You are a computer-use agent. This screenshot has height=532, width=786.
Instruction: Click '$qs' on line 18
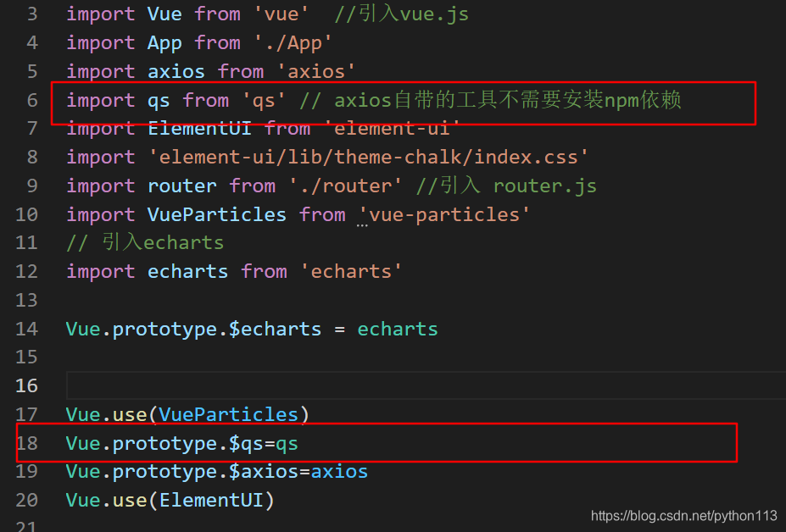[246, 444]
